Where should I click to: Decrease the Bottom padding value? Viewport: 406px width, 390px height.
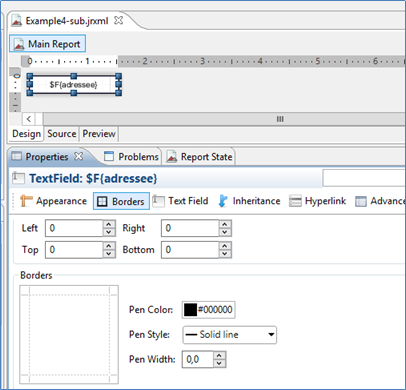click(x=225, y=254)
